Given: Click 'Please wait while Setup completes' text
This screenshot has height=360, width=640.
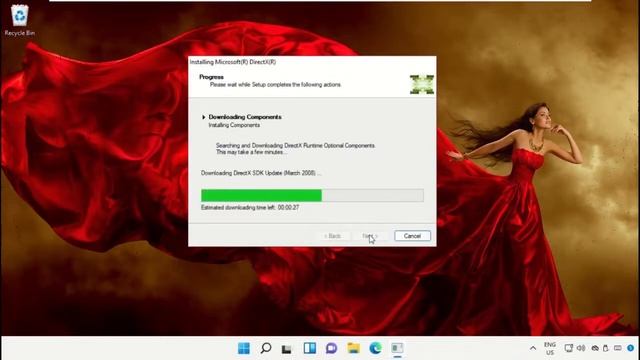Looking at the screenshot, I should (x=276, y=85).
